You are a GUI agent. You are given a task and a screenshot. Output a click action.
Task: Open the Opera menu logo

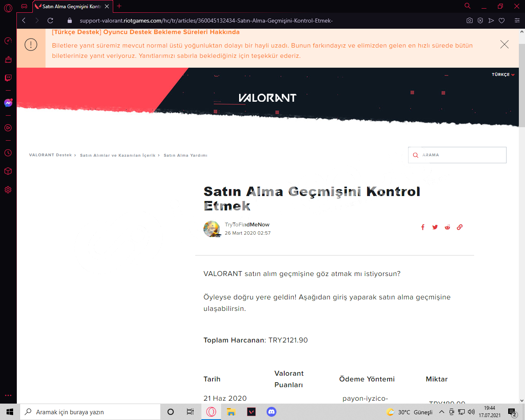[x=8, y=8]
